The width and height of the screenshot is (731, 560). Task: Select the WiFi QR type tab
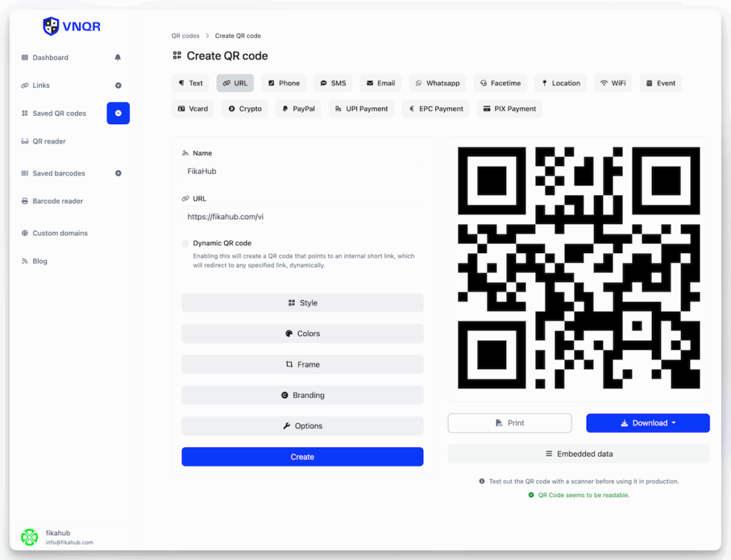click(x=612, y=83)
